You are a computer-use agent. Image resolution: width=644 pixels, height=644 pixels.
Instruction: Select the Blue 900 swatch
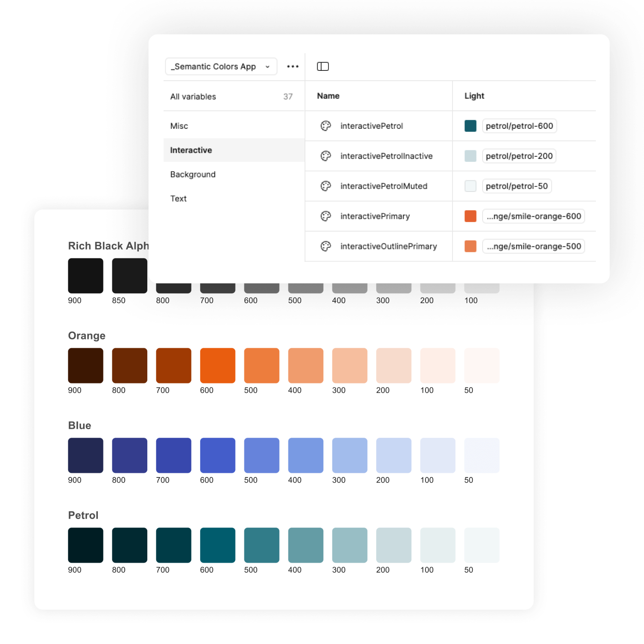(x=85, y=455)
